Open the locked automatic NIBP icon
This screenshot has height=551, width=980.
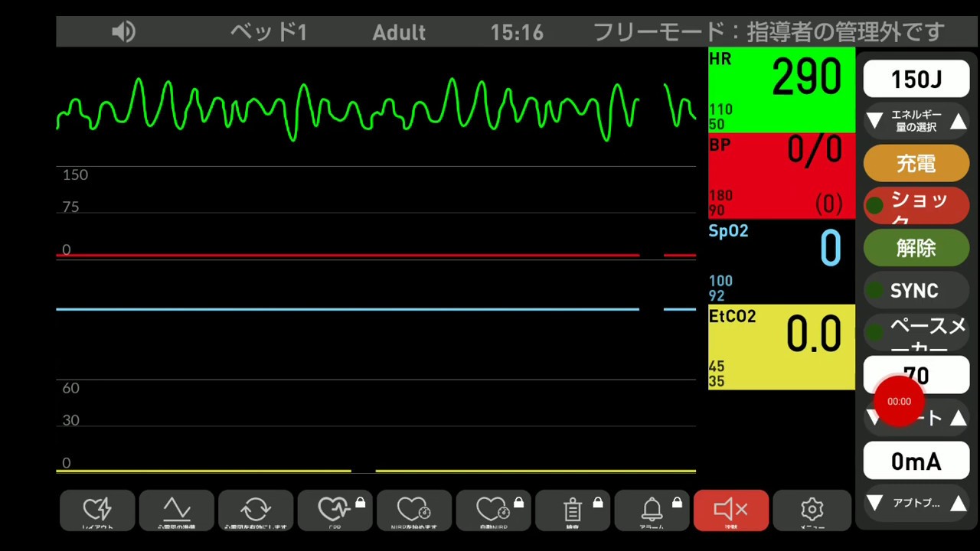coord(494,510)
